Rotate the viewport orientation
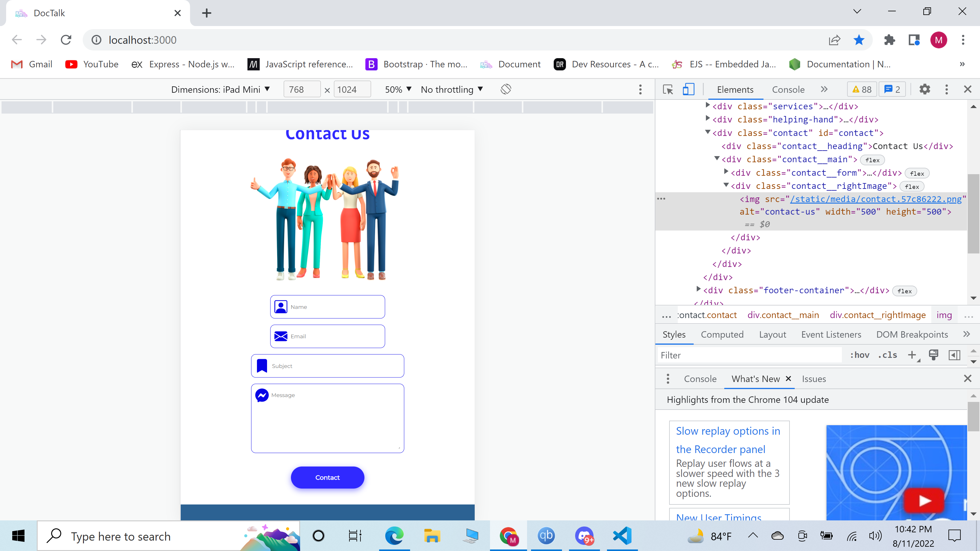Screen dimensions: 980x551 506,89
